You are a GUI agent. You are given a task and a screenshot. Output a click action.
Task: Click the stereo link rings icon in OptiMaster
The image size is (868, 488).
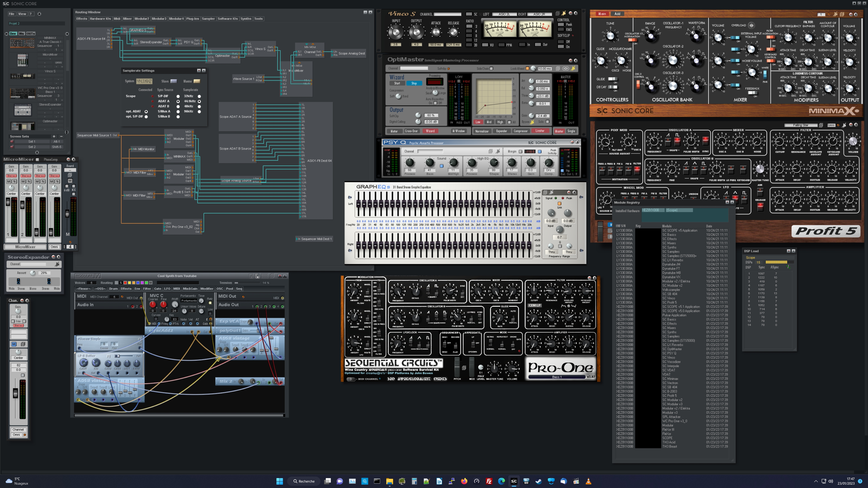point(565,68)
